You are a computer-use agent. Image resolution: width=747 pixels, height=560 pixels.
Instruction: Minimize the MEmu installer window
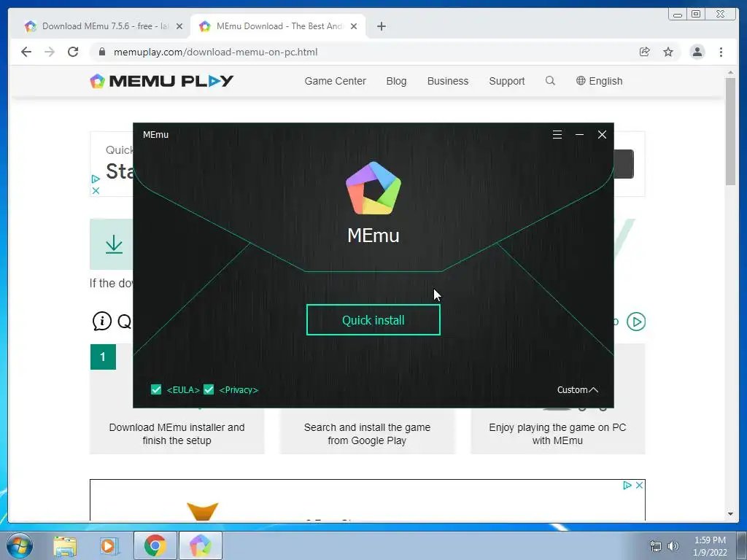(x=579, y=135)
